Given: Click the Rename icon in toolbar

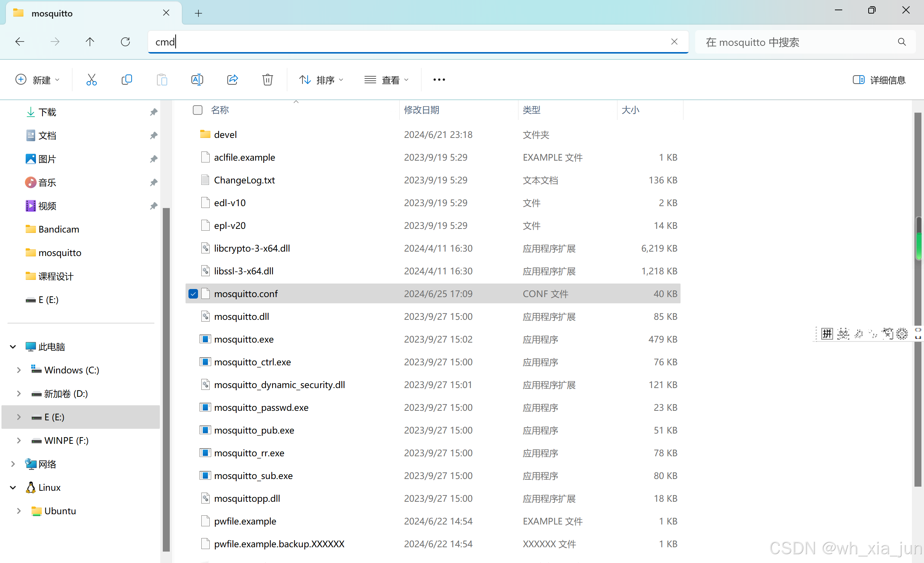Looking at the screenshot, I should [x=197, y=80].
